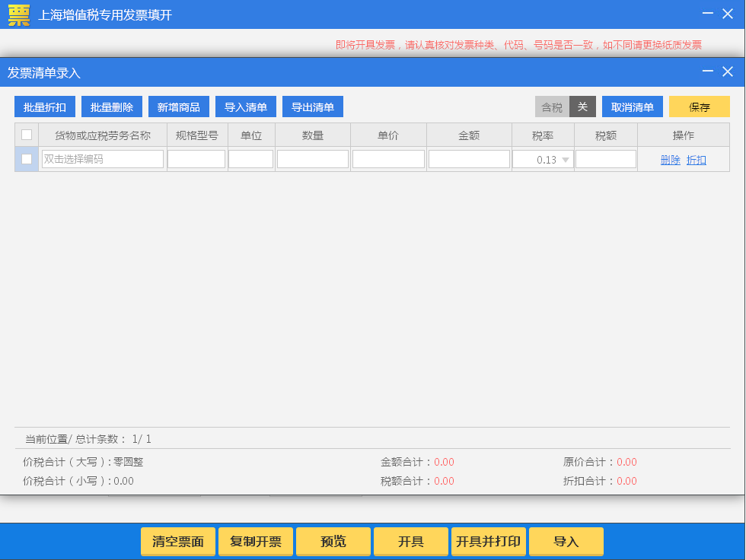Click the red invoice verification warning text
This screenshot has width=746, height=560.
(518, 45)
